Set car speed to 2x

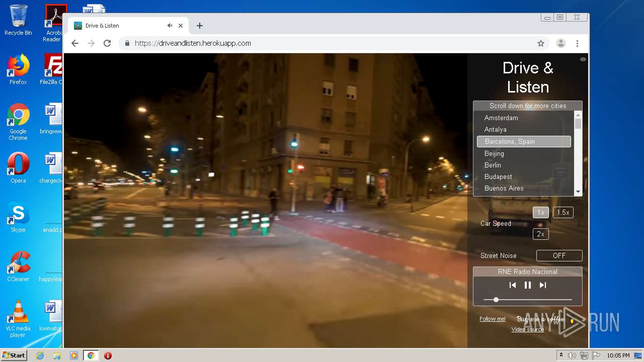[x=540, y=234]
